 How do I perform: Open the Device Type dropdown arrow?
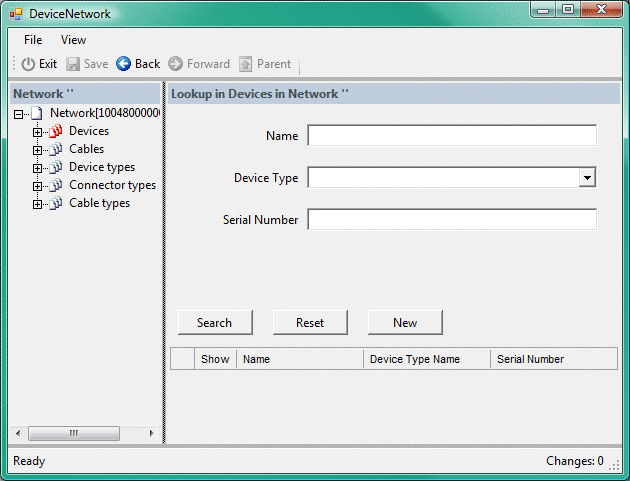(x=587, y=178)
